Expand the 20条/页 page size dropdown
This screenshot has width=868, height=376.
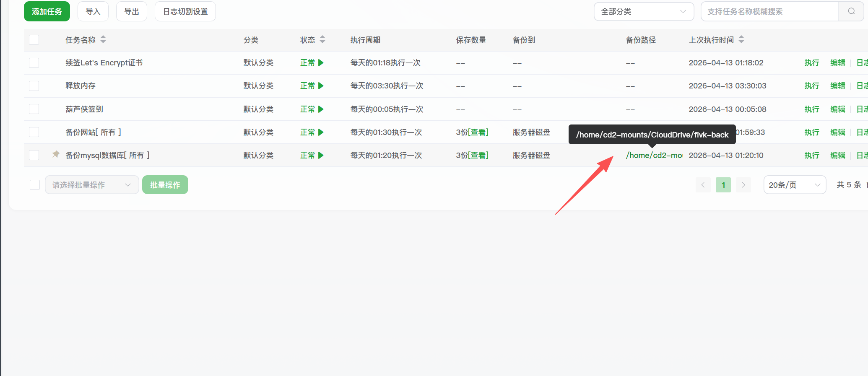pyautogui.click(x=794, y=185)
